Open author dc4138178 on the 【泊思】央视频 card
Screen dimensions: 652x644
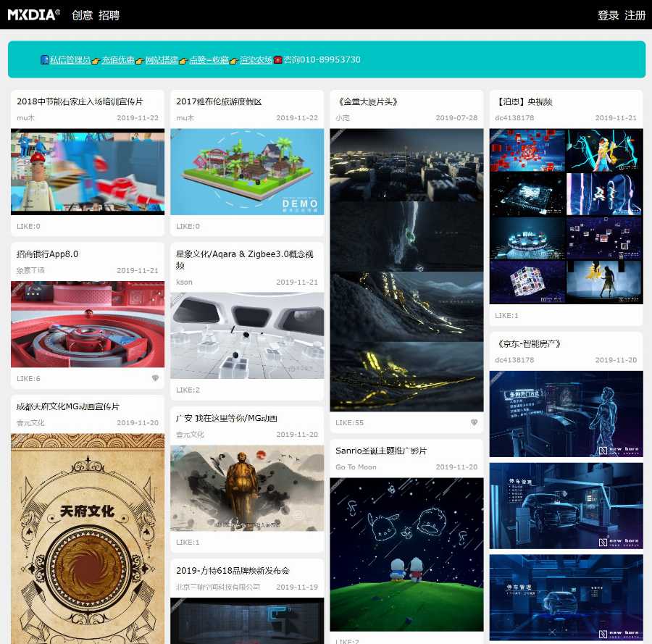tap(515, 117)
